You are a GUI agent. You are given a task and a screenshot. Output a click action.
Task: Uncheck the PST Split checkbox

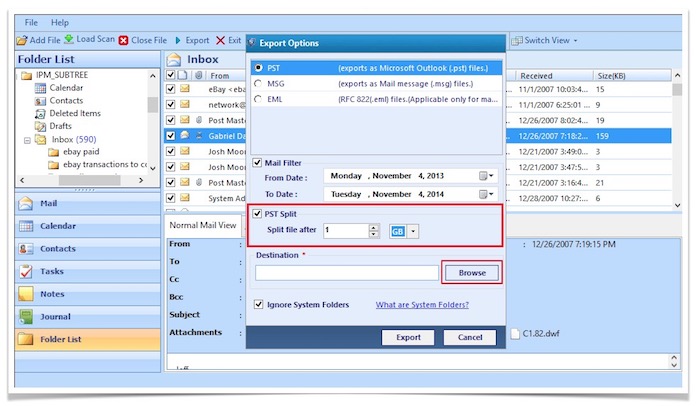click(x=257, y=213)
